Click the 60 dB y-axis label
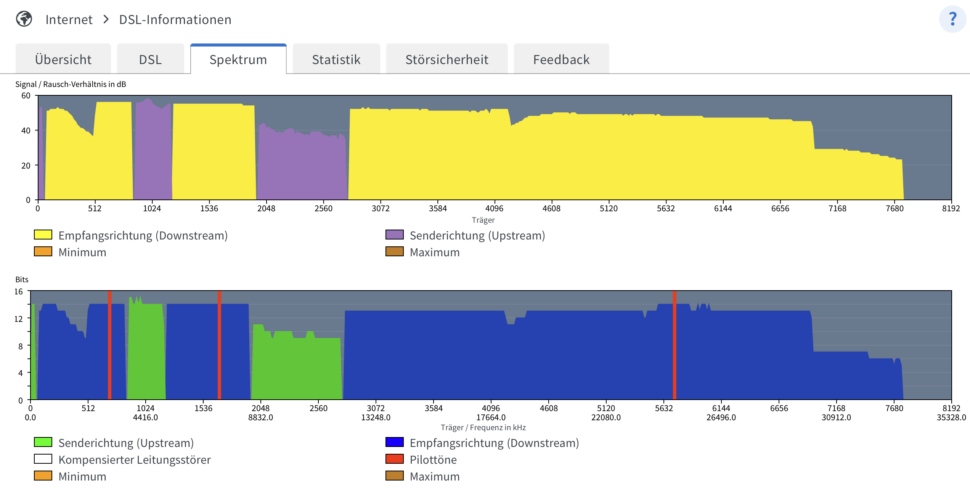This screenshot has height=495, width=970. coord(25,95)
